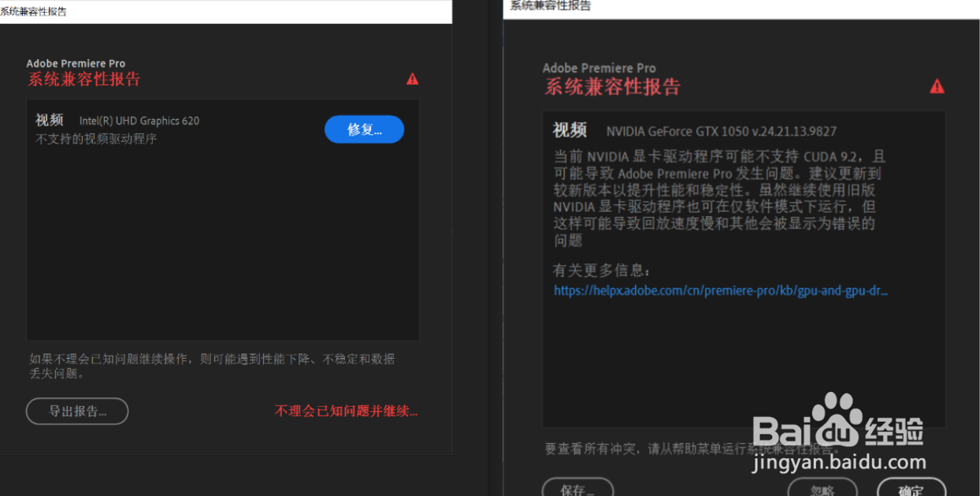The image size is (980, 496).
Task: Click the NVIDIA GeForce GTX 1050 driver entry
Action: pos(723,130)
